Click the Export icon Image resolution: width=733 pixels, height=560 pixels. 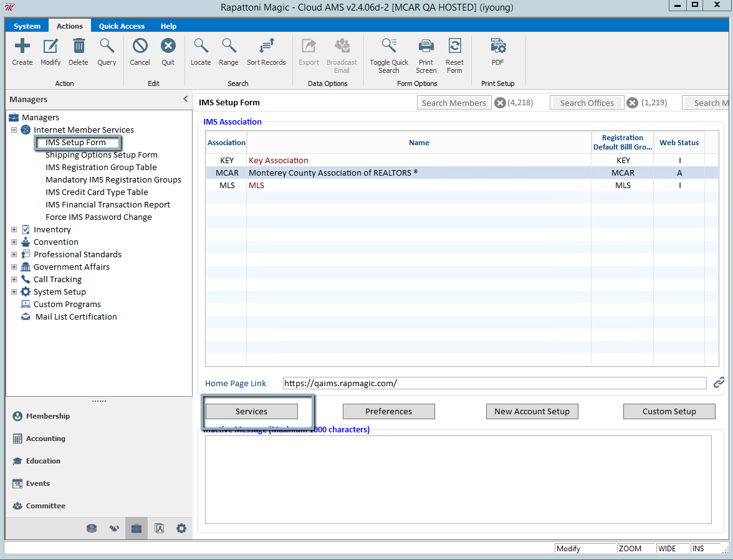(x=309, y=46)
